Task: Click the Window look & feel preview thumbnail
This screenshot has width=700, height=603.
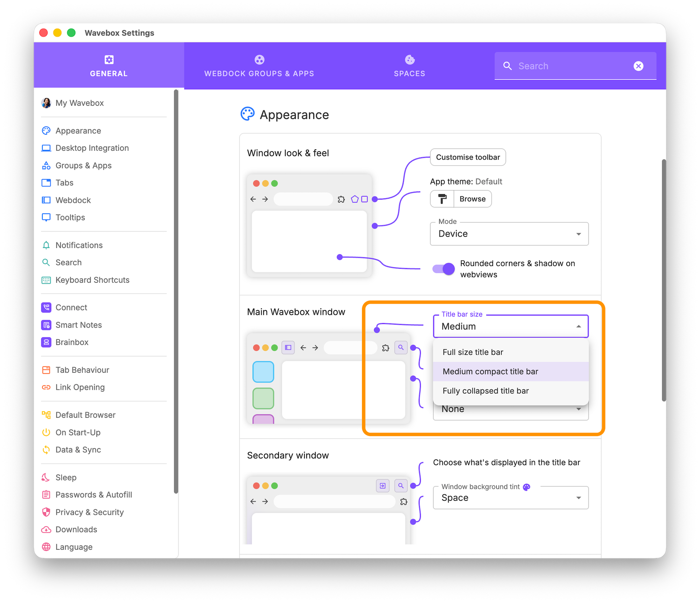Action: [x=309, y=226]
